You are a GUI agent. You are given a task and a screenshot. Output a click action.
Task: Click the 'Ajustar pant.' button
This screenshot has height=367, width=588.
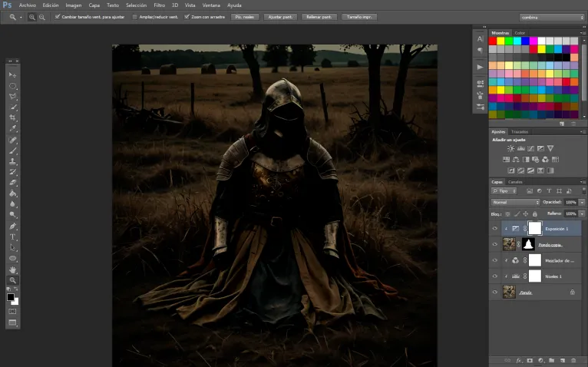[280, 17]
